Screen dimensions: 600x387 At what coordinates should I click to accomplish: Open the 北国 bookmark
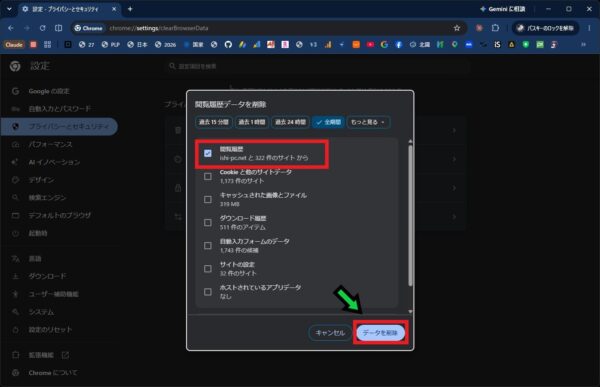420,45
